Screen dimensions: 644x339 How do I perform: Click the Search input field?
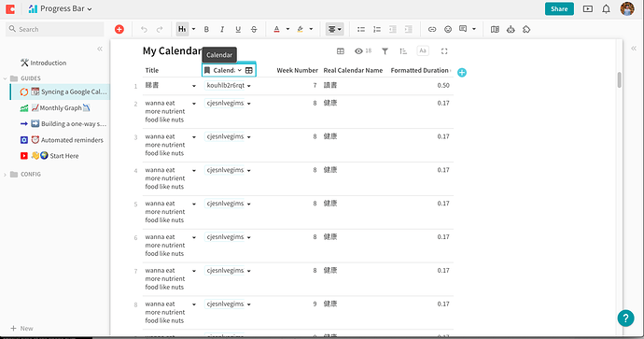[55, 29]
